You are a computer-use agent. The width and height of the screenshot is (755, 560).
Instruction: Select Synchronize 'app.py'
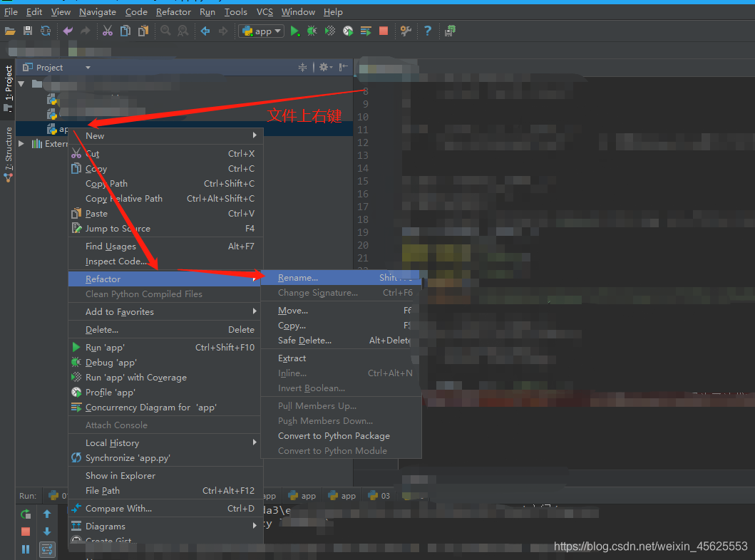165,457
